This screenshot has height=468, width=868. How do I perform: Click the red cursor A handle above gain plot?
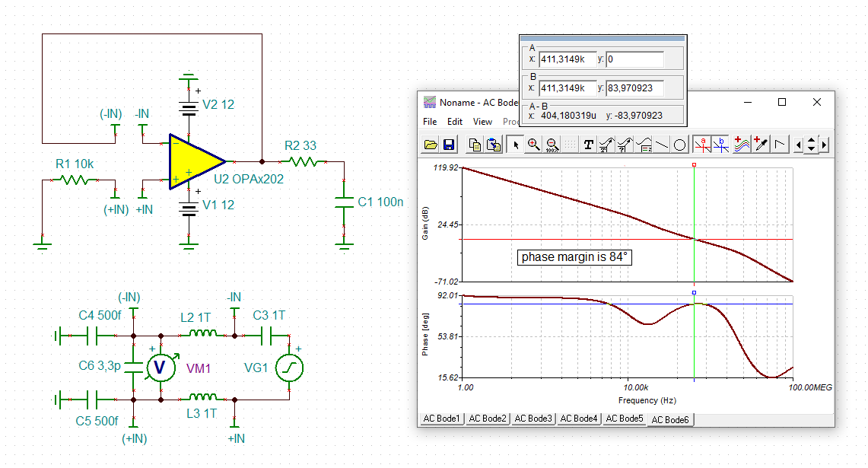(694, 165)
